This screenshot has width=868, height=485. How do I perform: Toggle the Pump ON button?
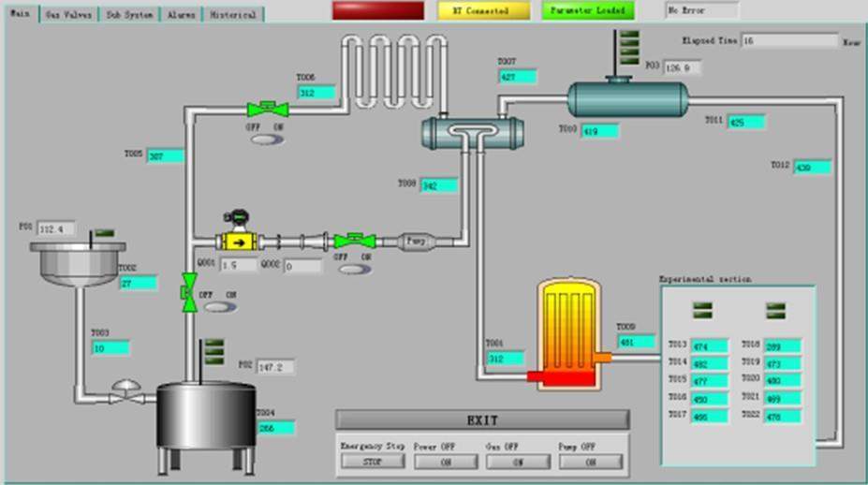(591, 462)
